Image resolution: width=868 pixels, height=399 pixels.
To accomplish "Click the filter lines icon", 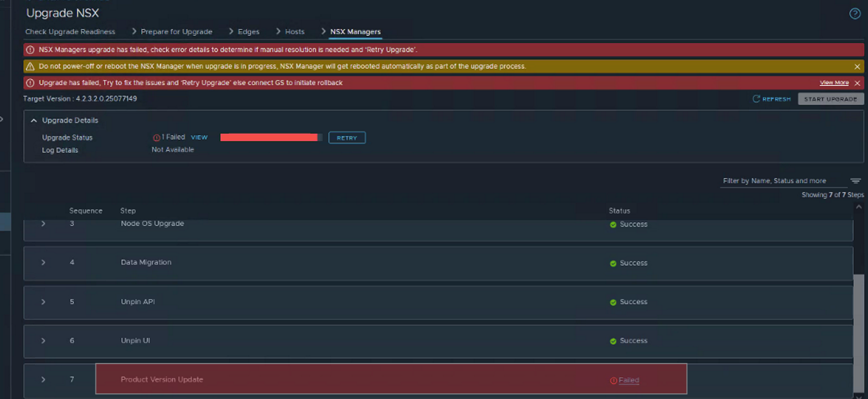I will coord(856,181).
